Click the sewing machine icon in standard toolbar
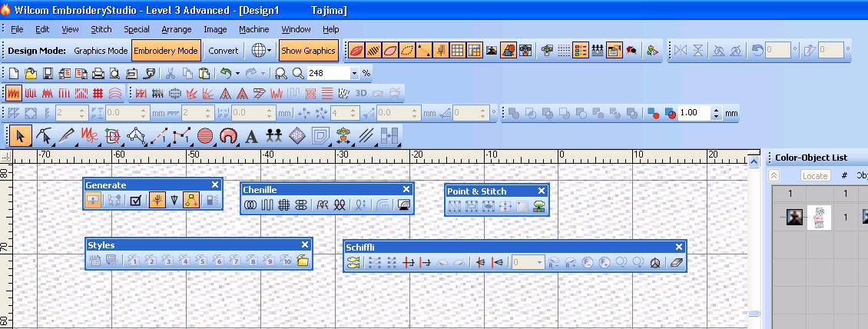Screen dimensions: 868x329 132,73
